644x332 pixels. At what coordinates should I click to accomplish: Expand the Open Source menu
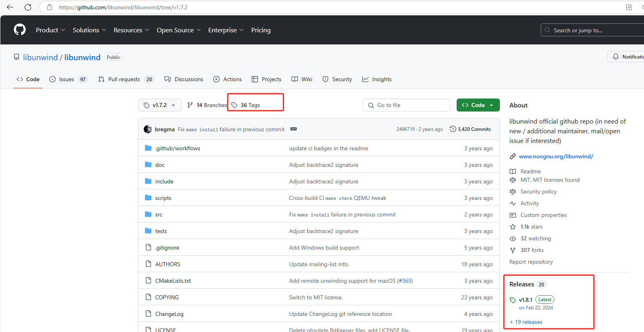point(178,30)
